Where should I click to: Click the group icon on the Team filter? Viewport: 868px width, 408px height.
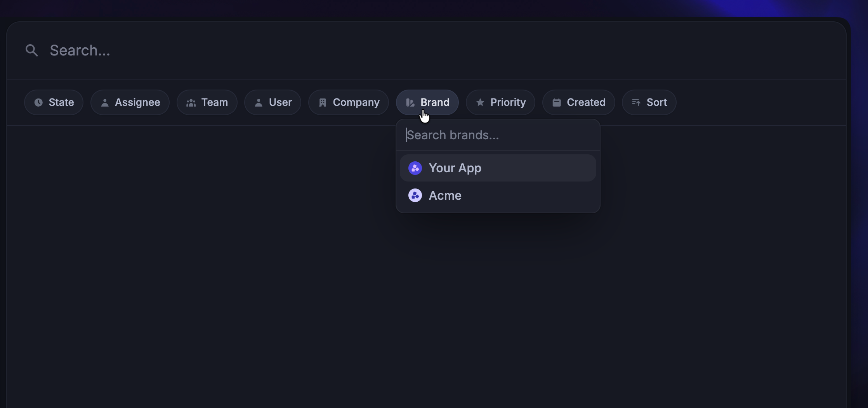191,102
